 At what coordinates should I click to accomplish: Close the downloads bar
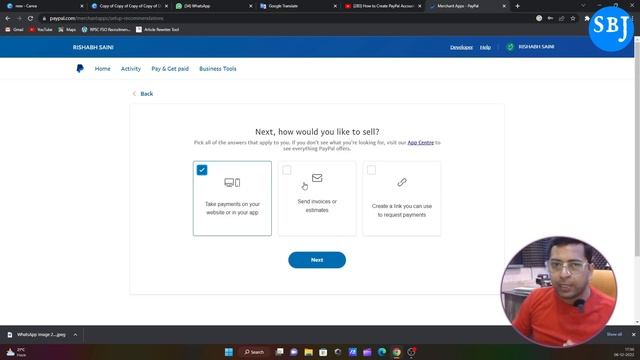(633, 334)
